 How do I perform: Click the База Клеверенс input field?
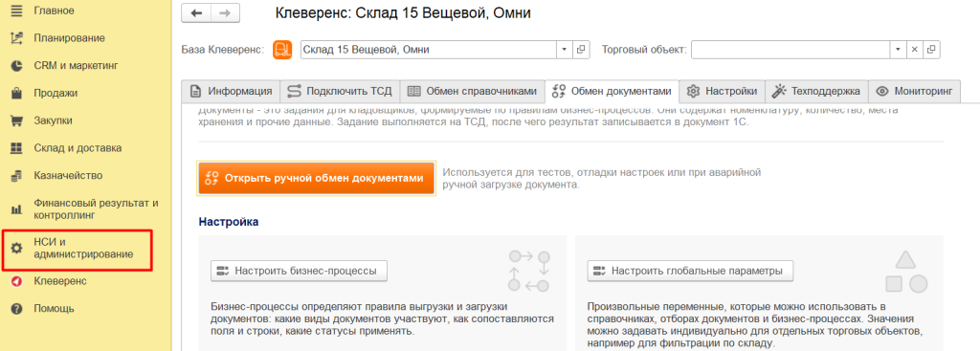click(x=428, y=50)
